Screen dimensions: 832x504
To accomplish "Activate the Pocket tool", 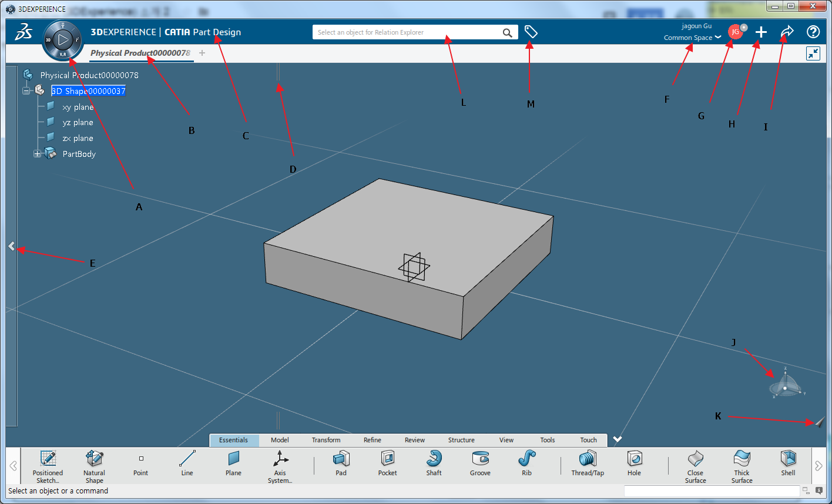I will point(387,463).
